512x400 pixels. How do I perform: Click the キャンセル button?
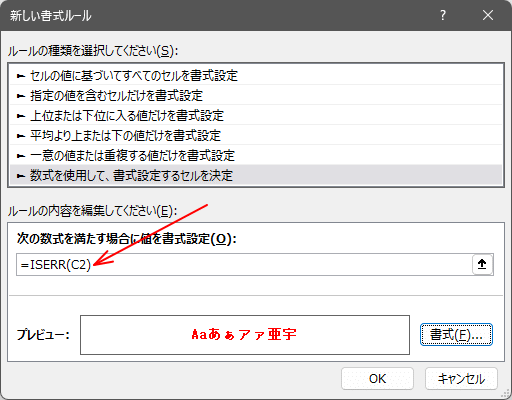(461, 379)
